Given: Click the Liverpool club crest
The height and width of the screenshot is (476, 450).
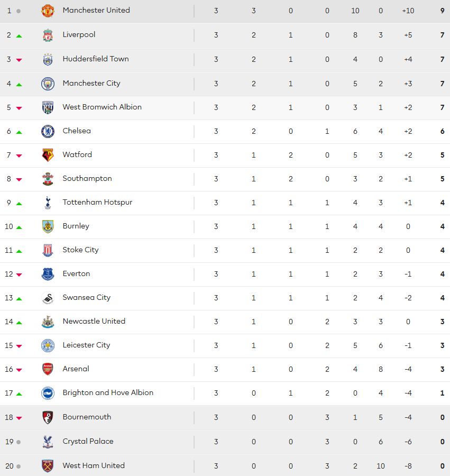Looking at the screenshot, I should [x=48, y=35].
